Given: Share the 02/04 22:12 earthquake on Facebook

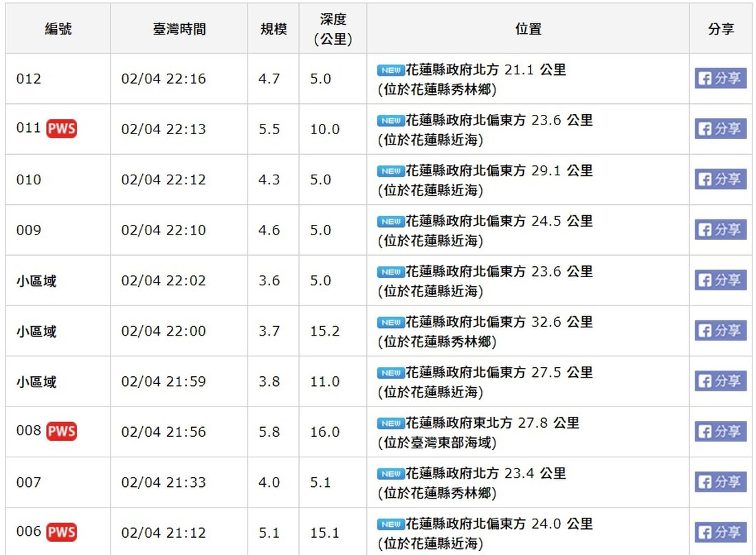Looking at the screenshot, I should 720,179.
